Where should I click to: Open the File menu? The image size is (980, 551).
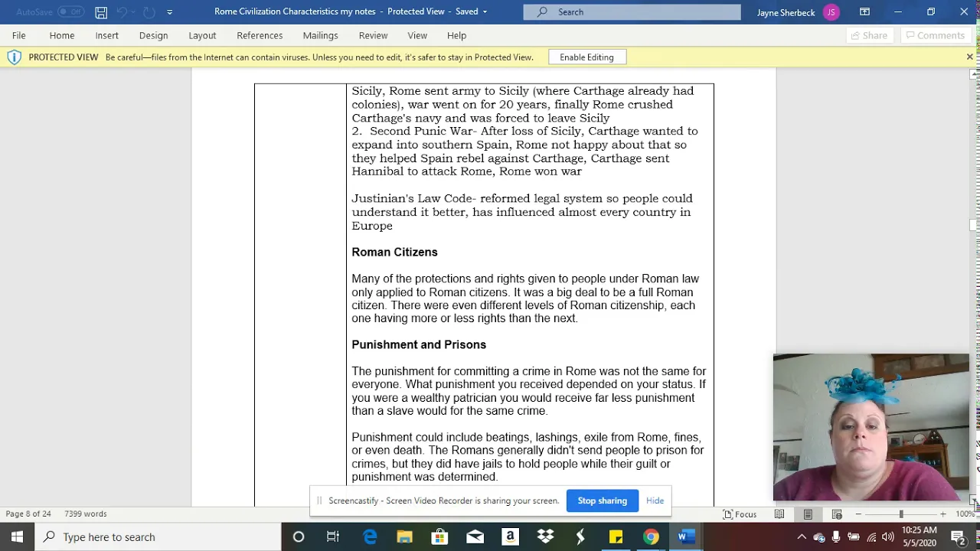pyautogui.click(x=19, y=35)
